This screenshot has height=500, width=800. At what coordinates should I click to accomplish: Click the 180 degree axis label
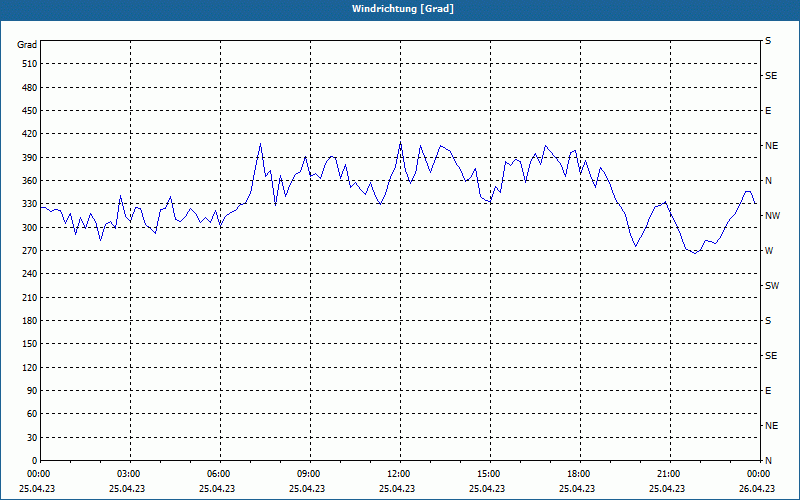pyautogui.click(x=29, y=321)
